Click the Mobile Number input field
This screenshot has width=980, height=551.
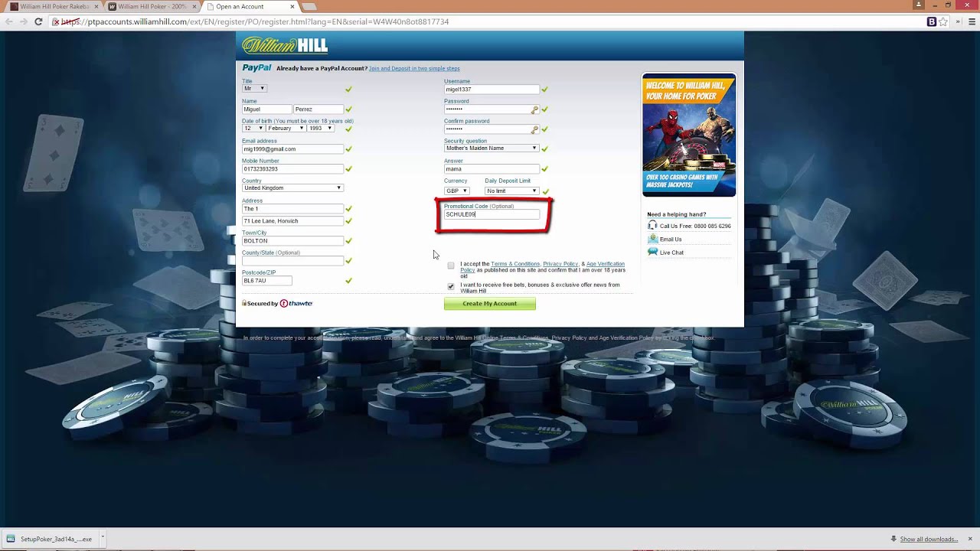click(x=292, y=169)
